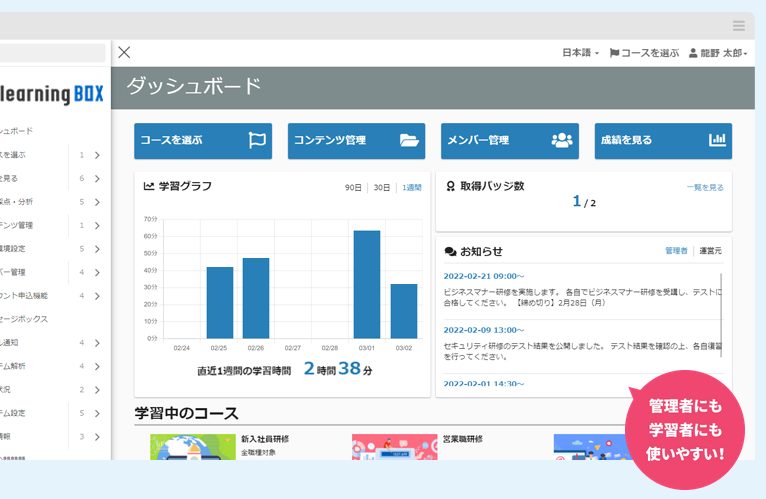
Task: Select the 1週間 graph range
Action: pyautogui.click(x=412, y=187)
